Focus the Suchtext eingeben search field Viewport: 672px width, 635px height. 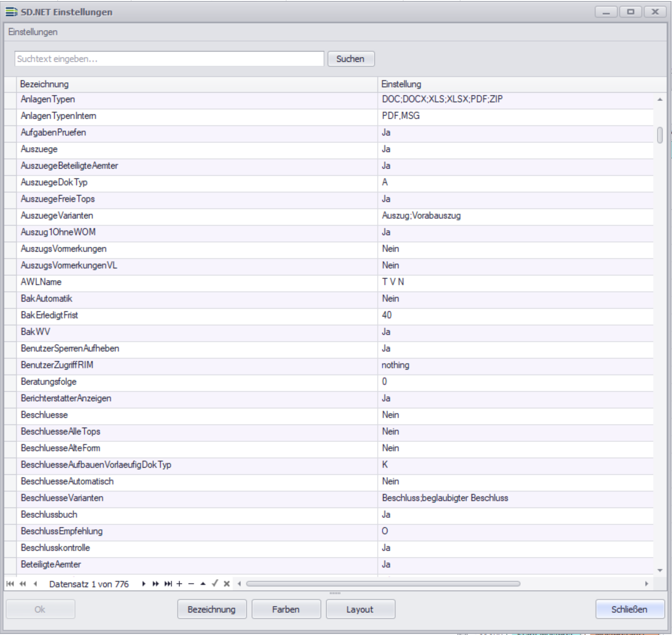[x=169, y=59]
